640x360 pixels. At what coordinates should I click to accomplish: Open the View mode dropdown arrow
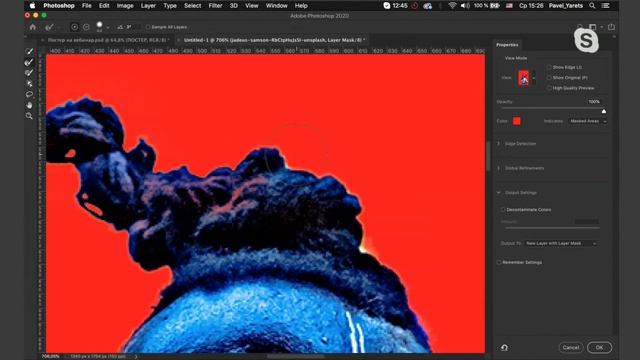pyautogui.click(x=533, y=78)
